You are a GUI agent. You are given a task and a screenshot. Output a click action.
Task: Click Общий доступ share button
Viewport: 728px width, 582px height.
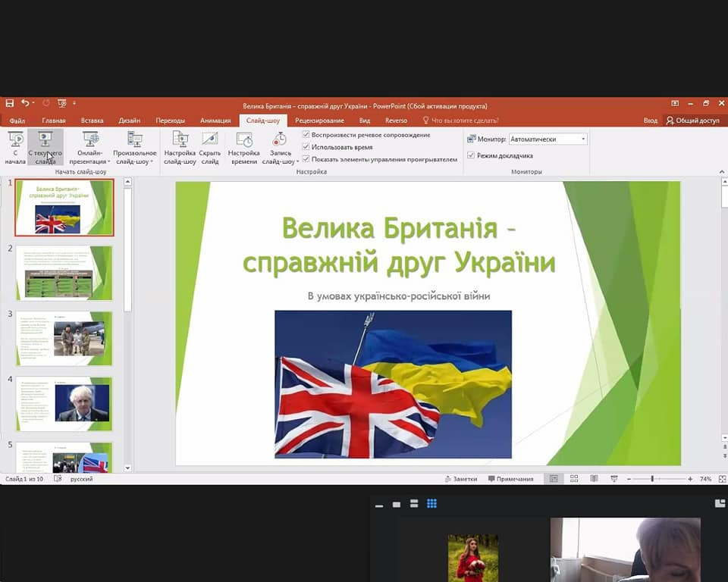pyautogui.click(x=692, y=120)
